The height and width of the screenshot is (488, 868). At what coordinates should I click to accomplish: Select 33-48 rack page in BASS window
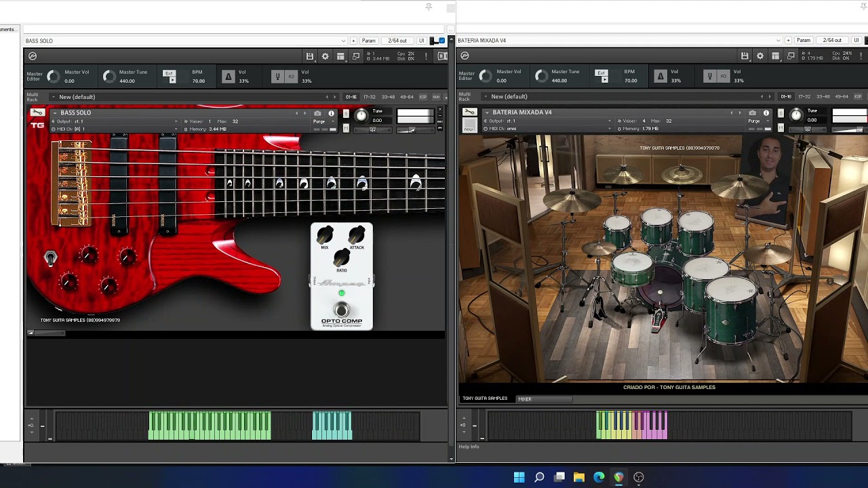(388, 97)
